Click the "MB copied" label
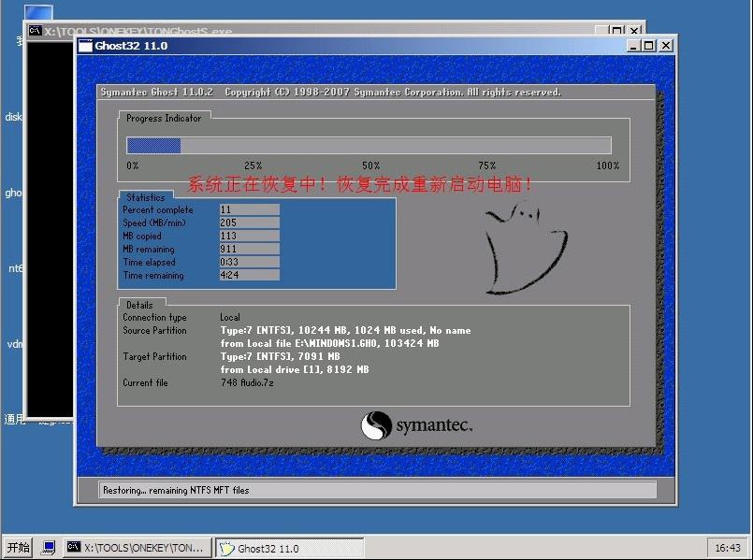The width and height of the screenshot is (753, 560). tap(142, 236)
